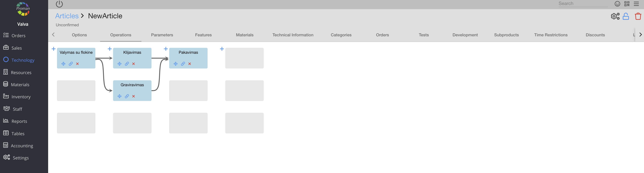Viewport: 644px width, 173px height.
Task: Open the QR code scanner icon
Action: point(627,4)
